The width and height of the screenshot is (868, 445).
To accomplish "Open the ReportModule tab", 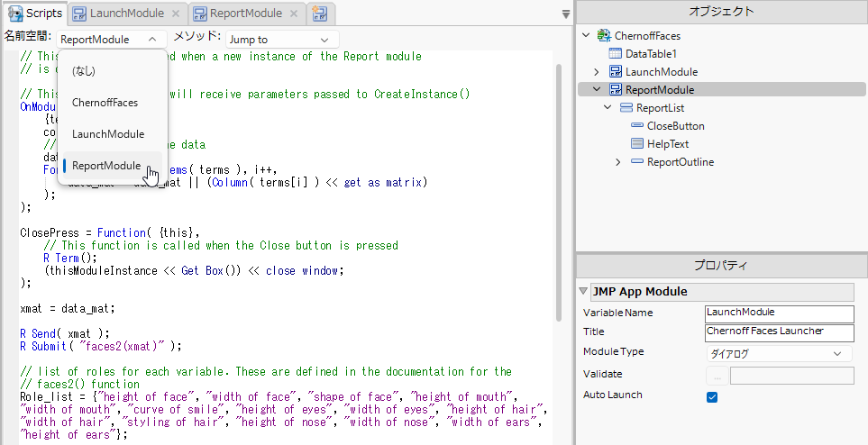I will coord(246,13).
